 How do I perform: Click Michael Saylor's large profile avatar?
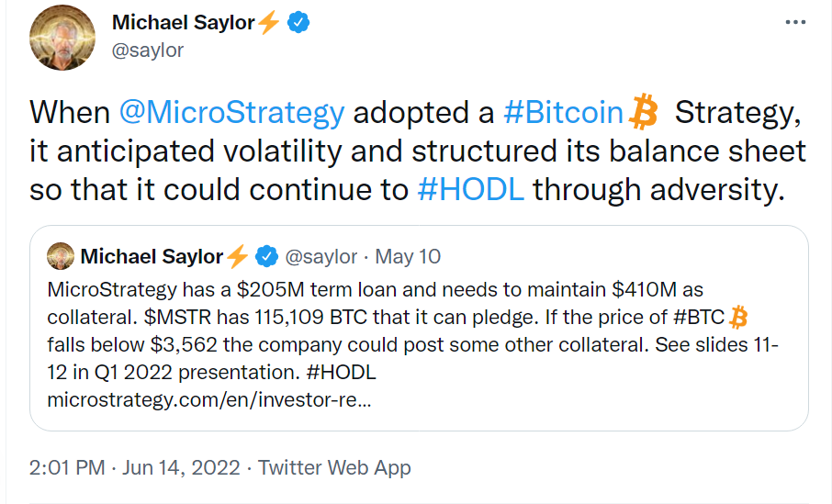pos(62,38)
